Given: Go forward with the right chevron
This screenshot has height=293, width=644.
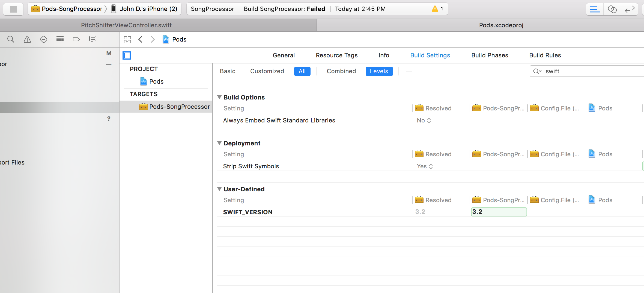Looking at the screenshot, I should click(153, 39).
